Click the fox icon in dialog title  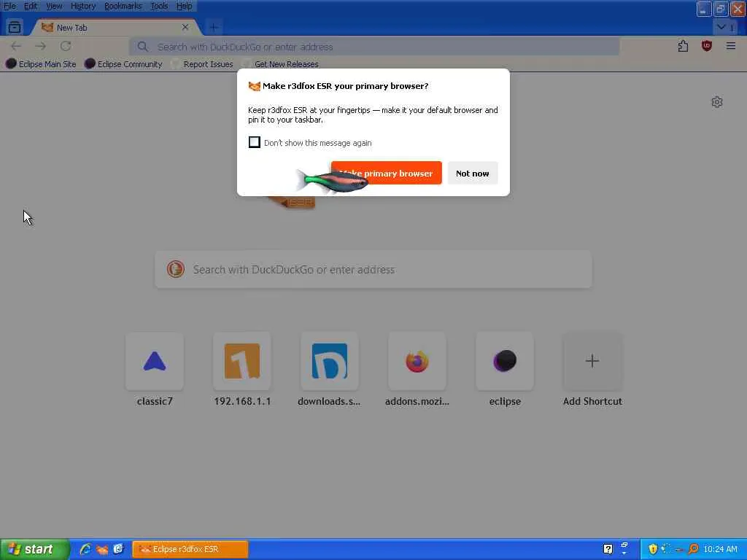[x=255, y=86]
